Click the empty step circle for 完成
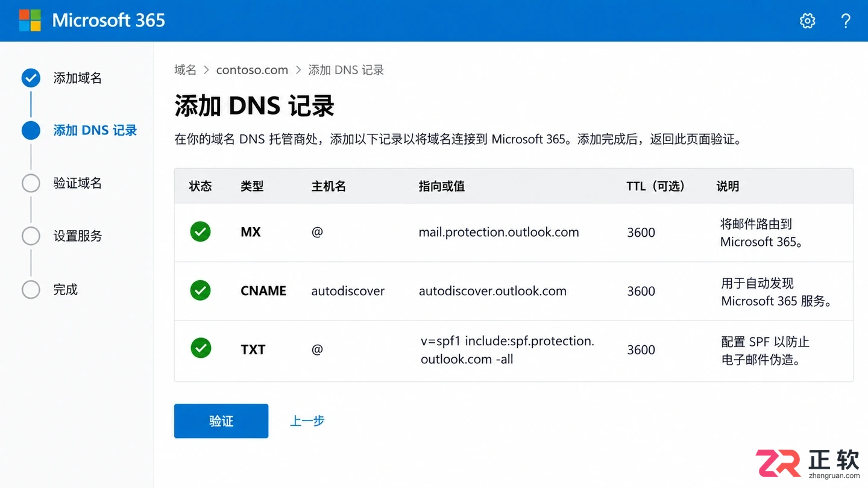This screenshot has width=868, height=488. point(31,289)
